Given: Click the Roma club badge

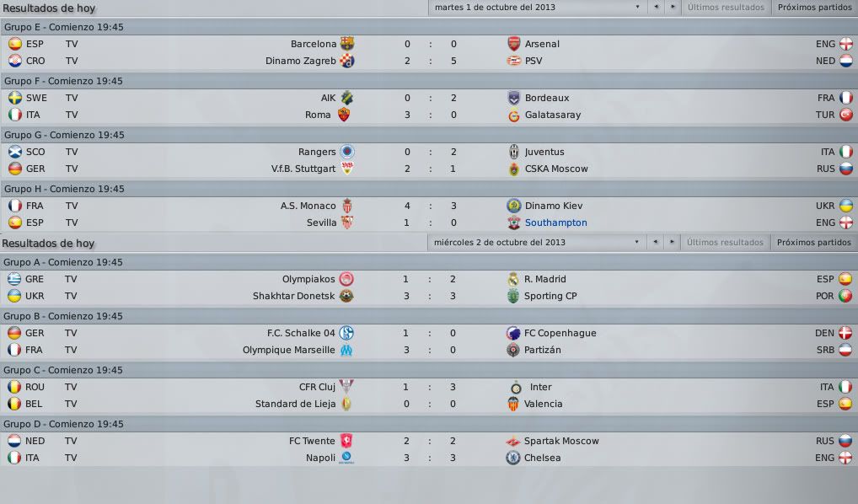Looking at the screenshot, I should click(x=344, y=115).
